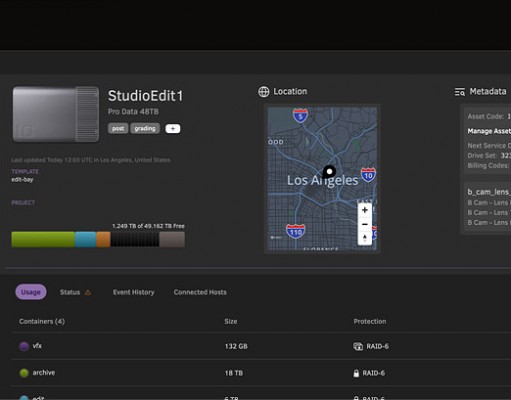Click the globe icon beside Location
511x400 pixels.
click(x=264, y=92)
